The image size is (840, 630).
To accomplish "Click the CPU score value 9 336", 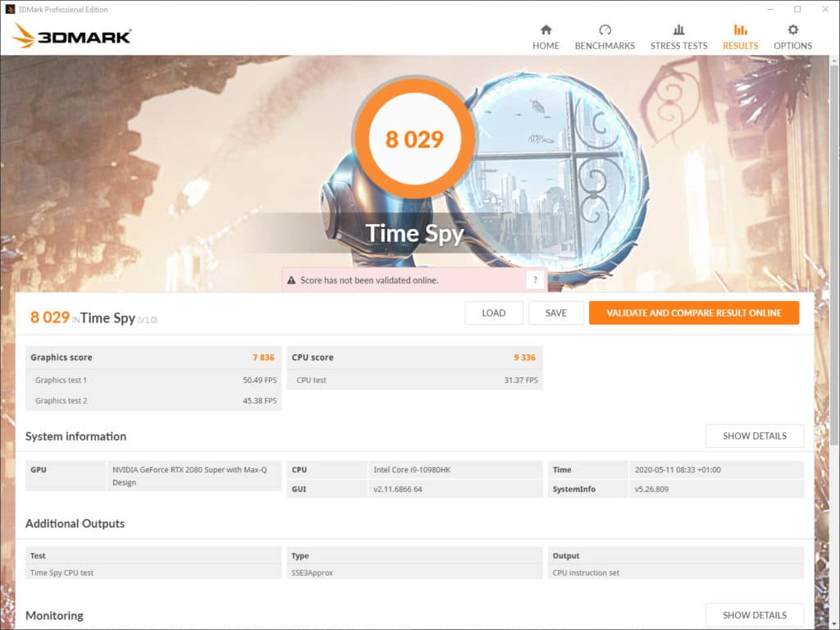I will tap(524, 358).
